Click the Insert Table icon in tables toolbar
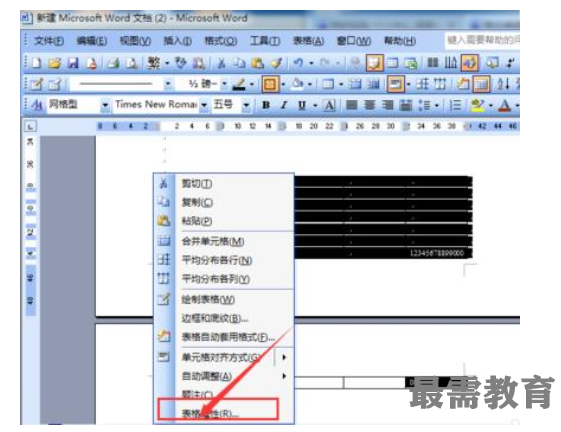The image size is (561, 432). [328, 84]
